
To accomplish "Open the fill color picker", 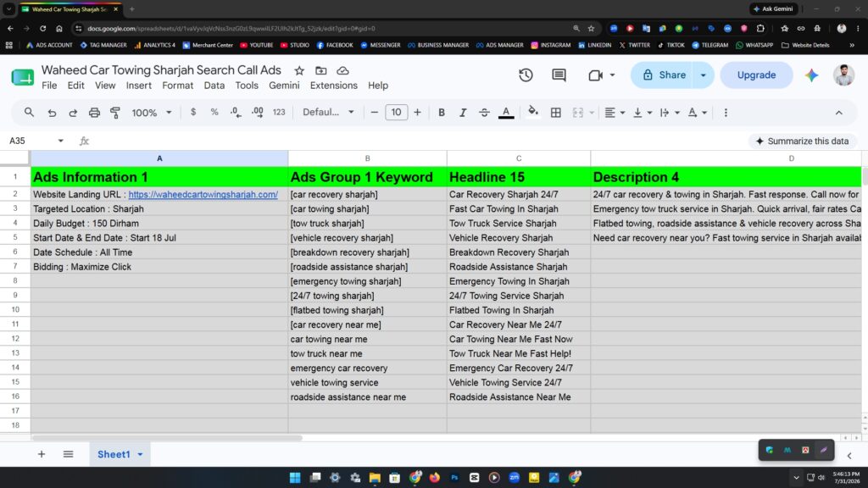I will pos(532,113).
